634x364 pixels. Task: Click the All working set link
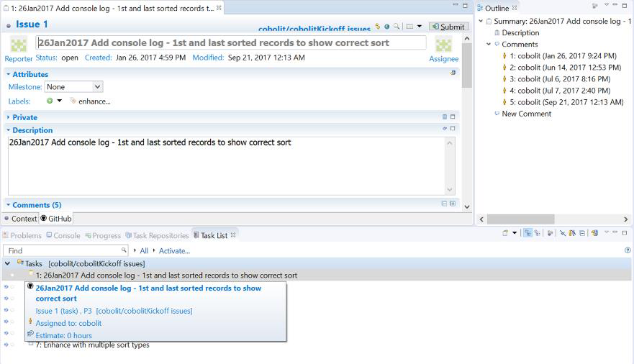144,251
